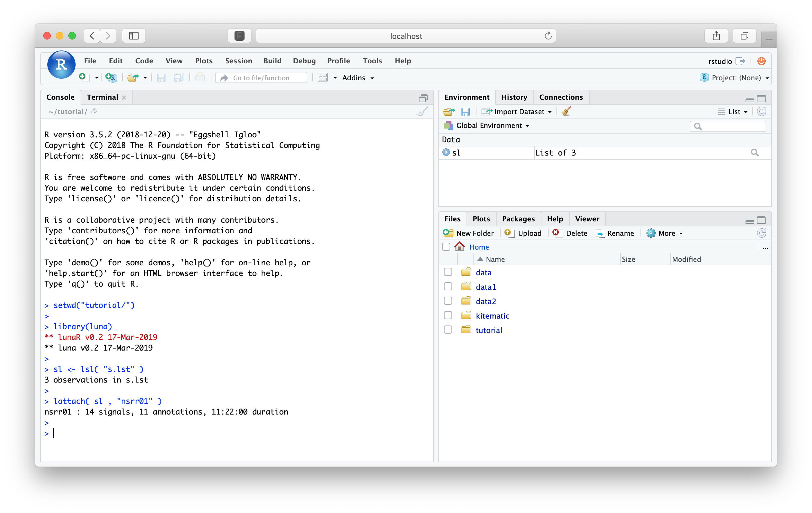
Task: View sl object with magnifier icon
Action: coord(755,153)
